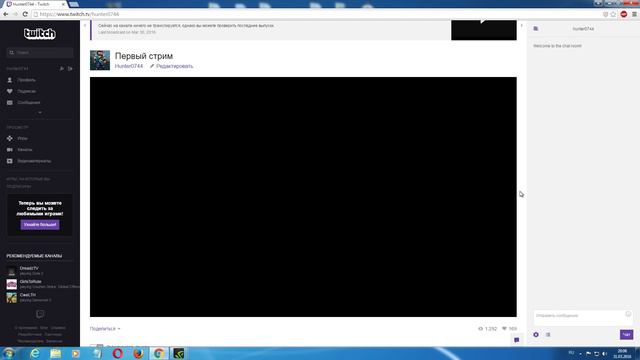Open File Explorer from taskbar
This screenshot has width=640, height=360.
pyautogui.click(x=56, y=353)
